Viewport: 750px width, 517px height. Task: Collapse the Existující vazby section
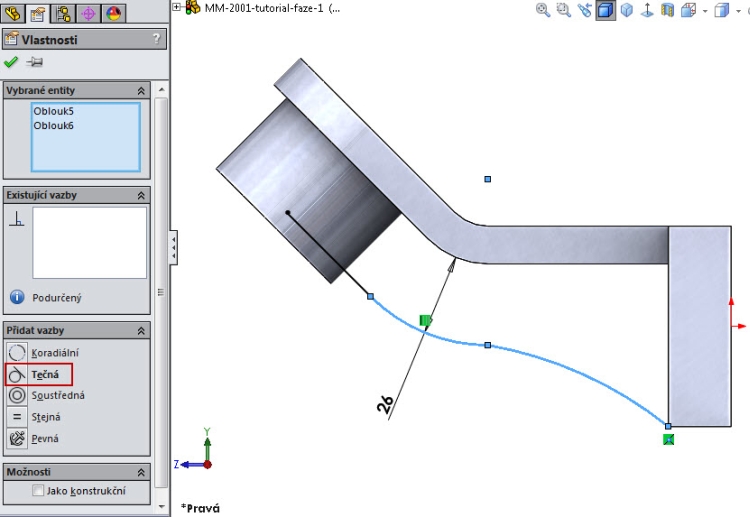pos(141,196)
